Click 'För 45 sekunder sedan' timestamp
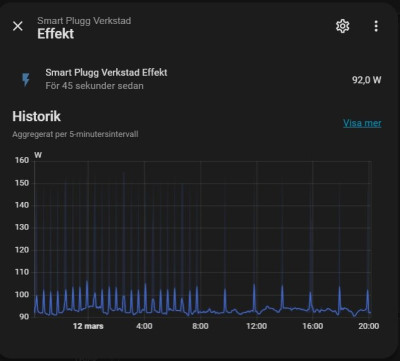This screenshot has height=361, width=400. point(94,86)
